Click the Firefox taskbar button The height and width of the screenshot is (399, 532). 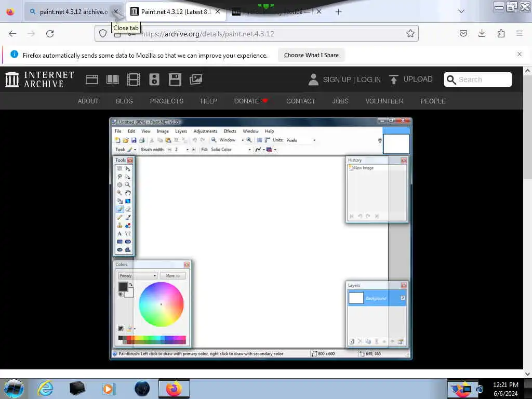[x=174, y=389]
